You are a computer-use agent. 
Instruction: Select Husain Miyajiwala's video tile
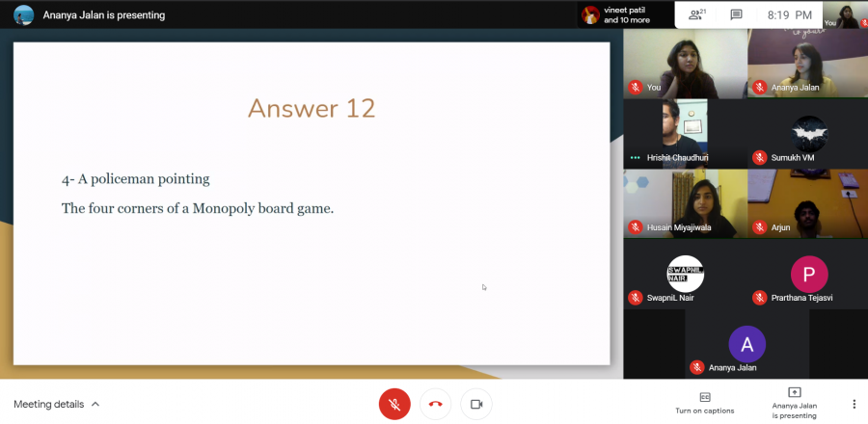pyautogui.click(x=685, y=203)
